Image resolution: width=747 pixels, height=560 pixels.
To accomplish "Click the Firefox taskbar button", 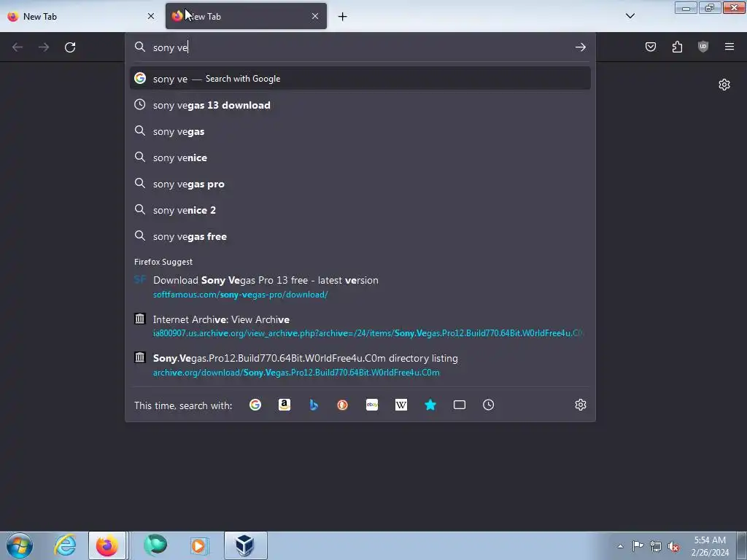I will click(107, 545).
